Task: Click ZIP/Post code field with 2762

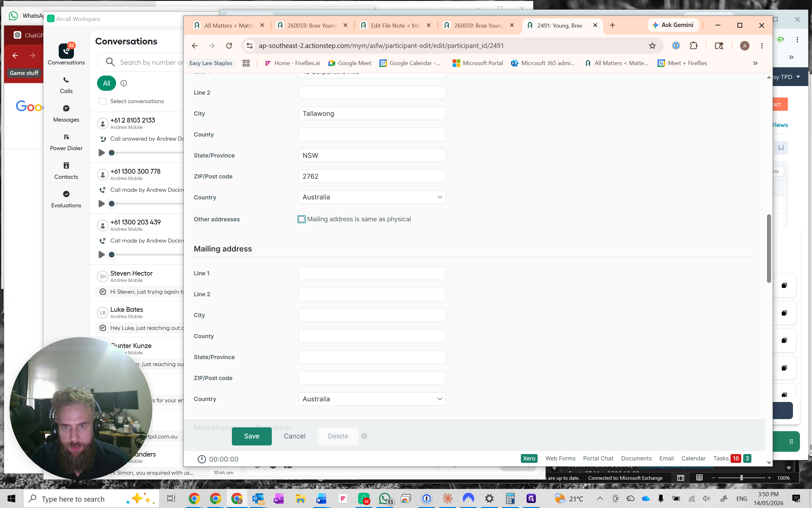Action: [x=372, y=177]
